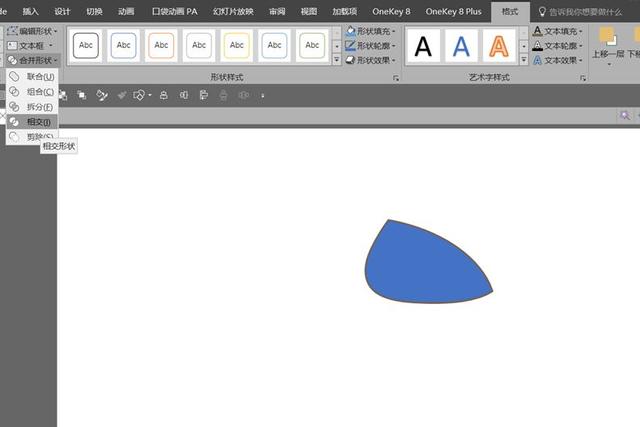Select the 格式 tab
The image size is (640, 427).
point(510,12)
